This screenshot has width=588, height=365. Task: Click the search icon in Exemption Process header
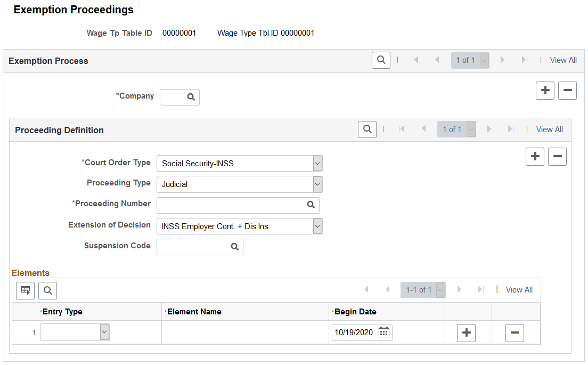[x=381, y=60]
